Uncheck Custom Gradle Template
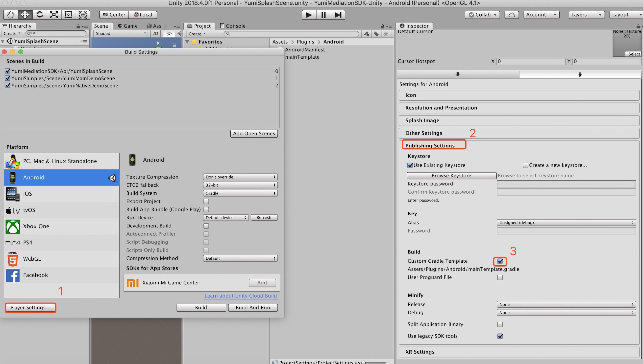 500,261
